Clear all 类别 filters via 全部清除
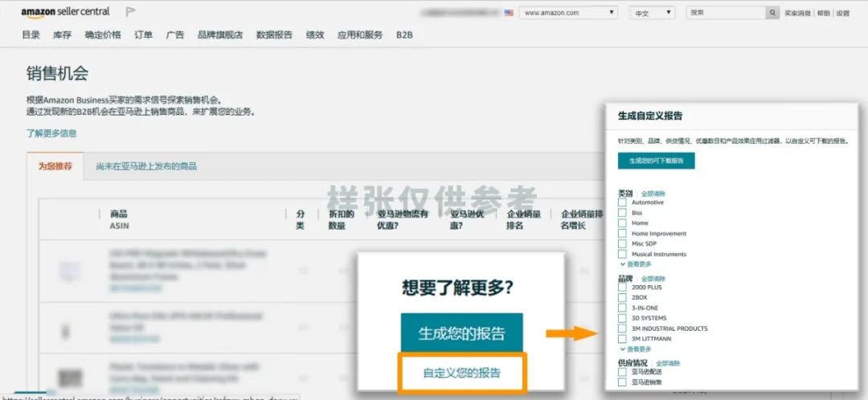 coord(653,194)
